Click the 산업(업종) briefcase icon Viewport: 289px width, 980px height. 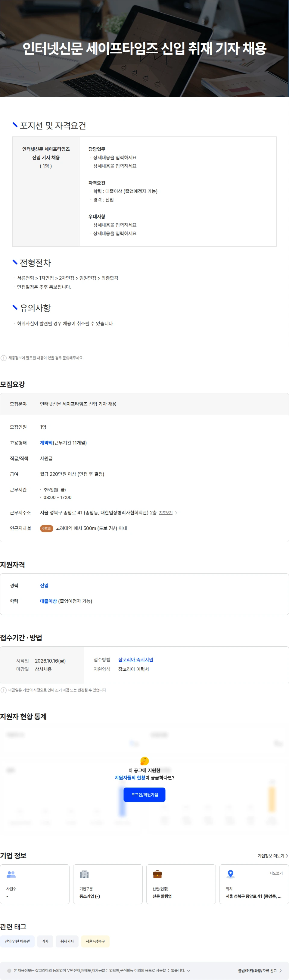click(157, 874)
